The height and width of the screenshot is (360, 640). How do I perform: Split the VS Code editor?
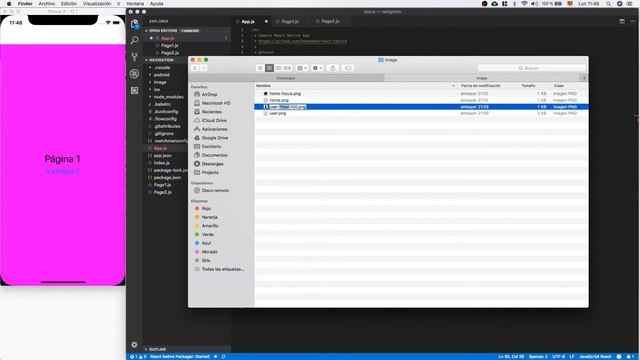tap(622, 21)
